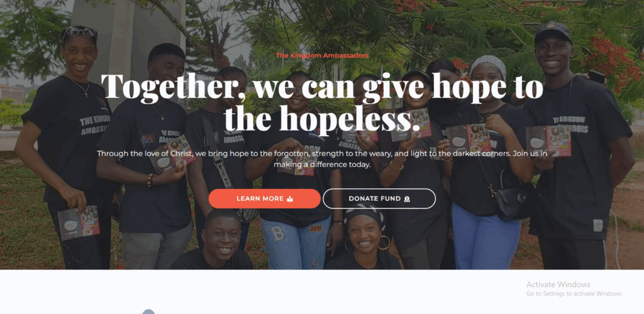Viewport: 644px width, 314px height.
Task: Click the gray rounded icon peeking below hero
Action: [x=148, y=311]
